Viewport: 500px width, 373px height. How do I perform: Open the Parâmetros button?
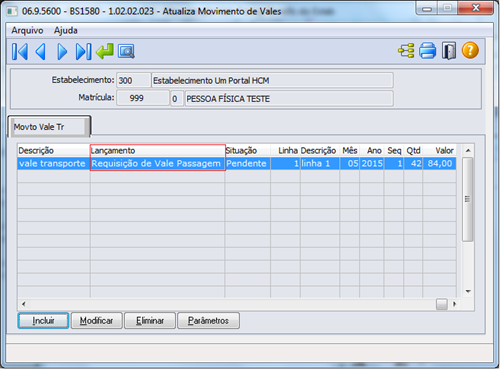point(208,321)
